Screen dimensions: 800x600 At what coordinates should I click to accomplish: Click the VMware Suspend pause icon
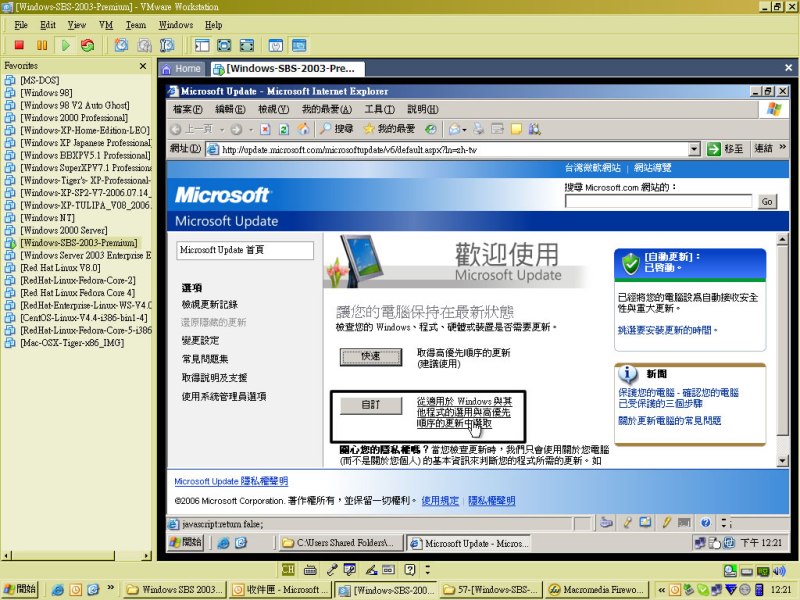[x=42, y=45]
